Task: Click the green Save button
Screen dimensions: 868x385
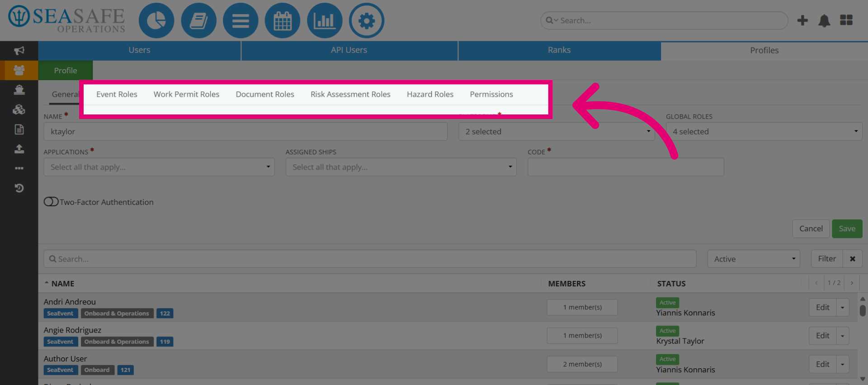Action: pyautogui.click(x=847, y=228)
